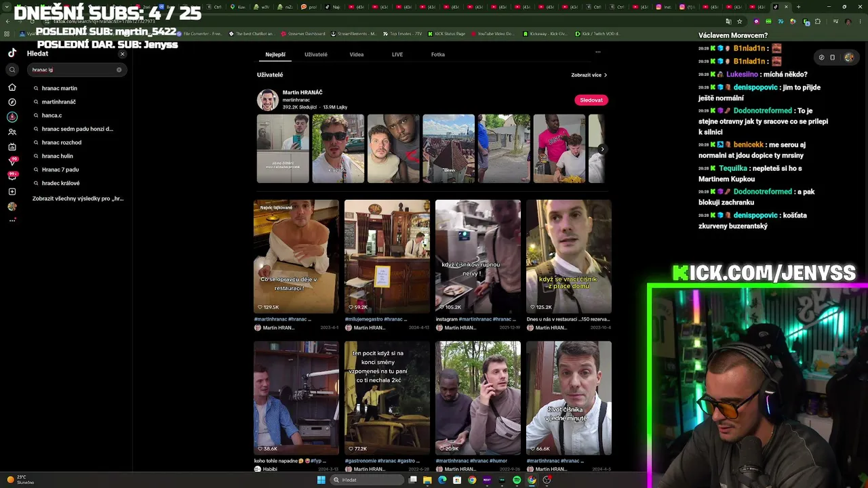The image size is (868, 488).
Task: Click the search field containing 'hranac ig'
Action: pyautogui.click(x=75, y=70)
